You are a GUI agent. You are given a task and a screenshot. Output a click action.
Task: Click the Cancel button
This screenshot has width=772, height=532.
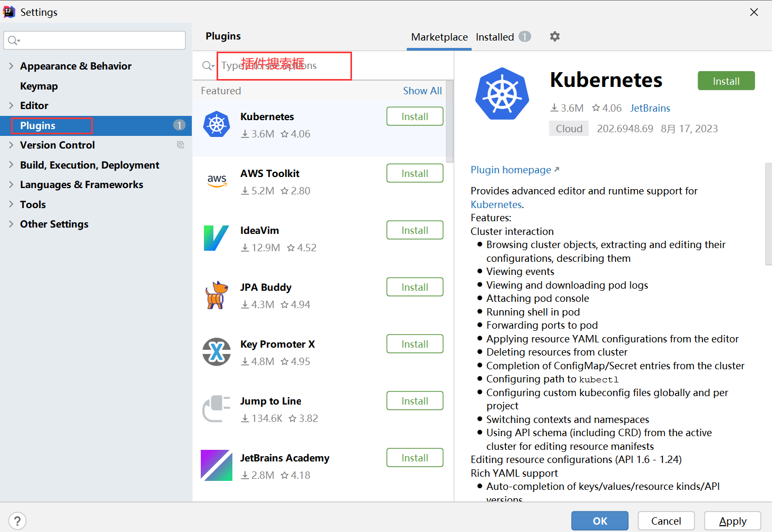666,521
